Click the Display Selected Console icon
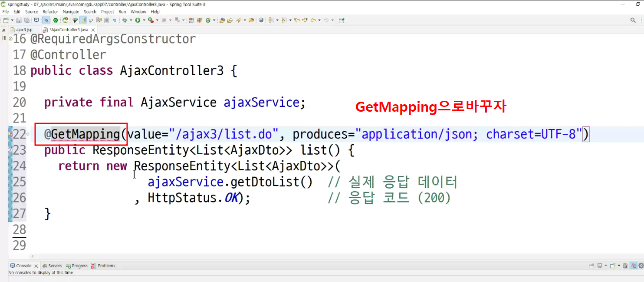The height and width of the screenshot is (282, 644). [x=600, y=265]
